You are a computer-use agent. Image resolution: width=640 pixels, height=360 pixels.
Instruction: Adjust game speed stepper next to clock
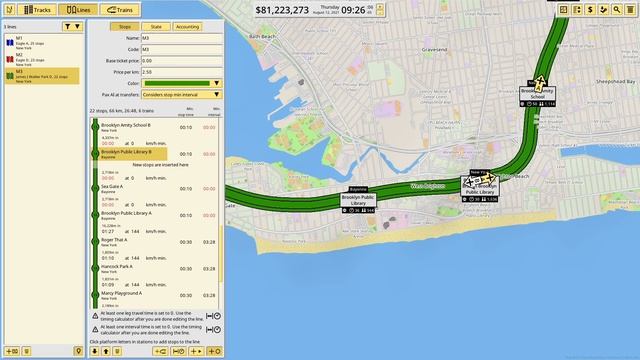tap(380, 9)
